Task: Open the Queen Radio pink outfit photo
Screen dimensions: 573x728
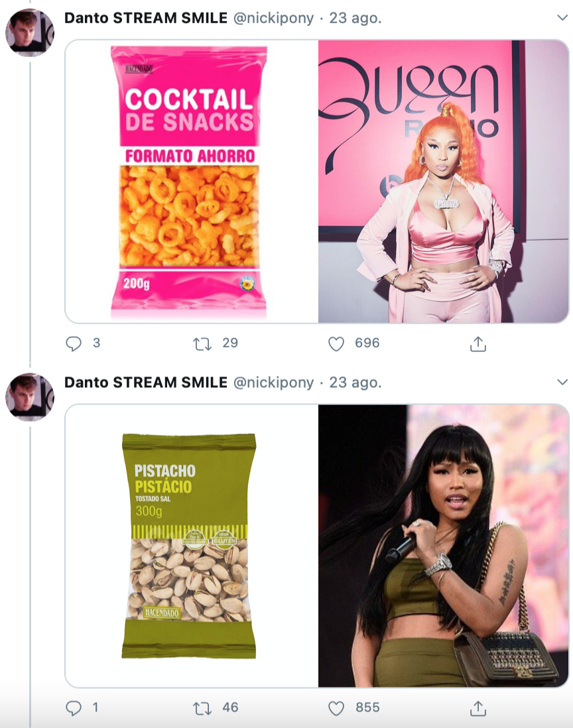Action: 443,182
